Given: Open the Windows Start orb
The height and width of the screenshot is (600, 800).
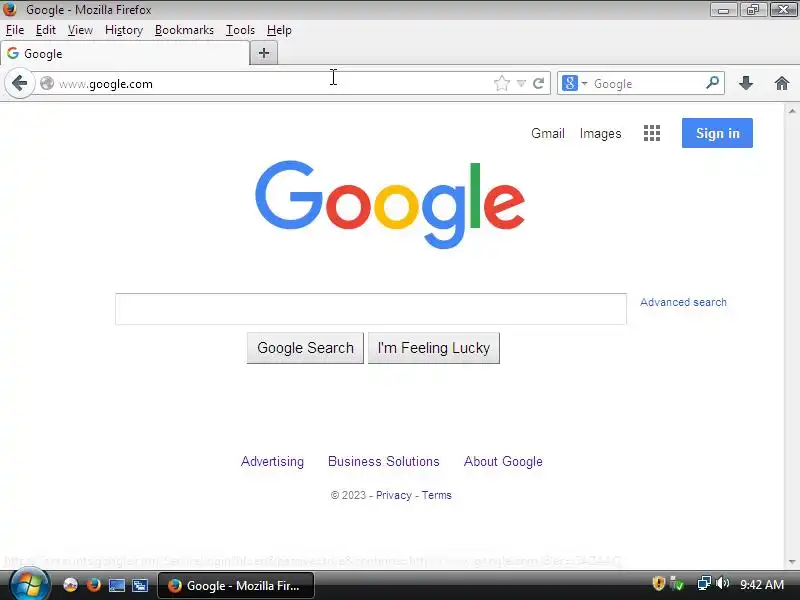Looking at the screenshot, I should [x=30, y=585].
